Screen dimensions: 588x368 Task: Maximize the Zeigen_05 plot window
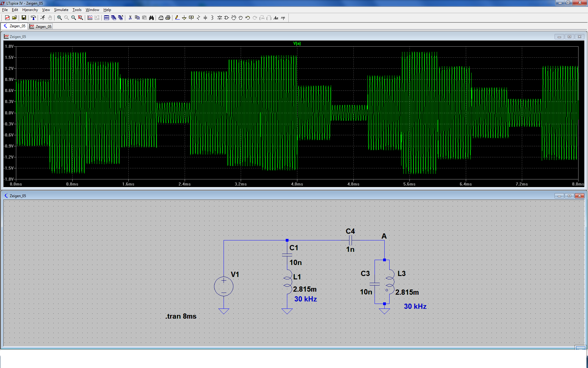tap(569, 36)
